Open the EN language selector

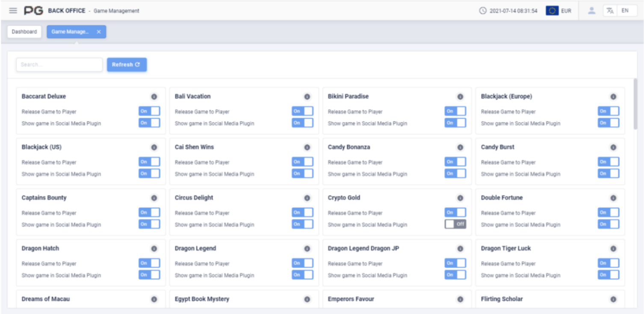point(625,11)
